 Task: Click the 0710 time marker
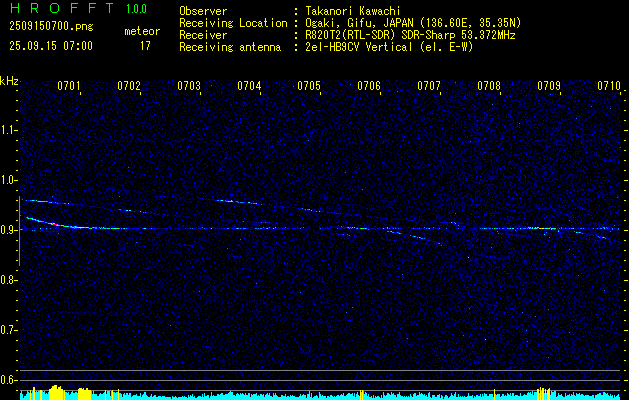tap(609, 87)
